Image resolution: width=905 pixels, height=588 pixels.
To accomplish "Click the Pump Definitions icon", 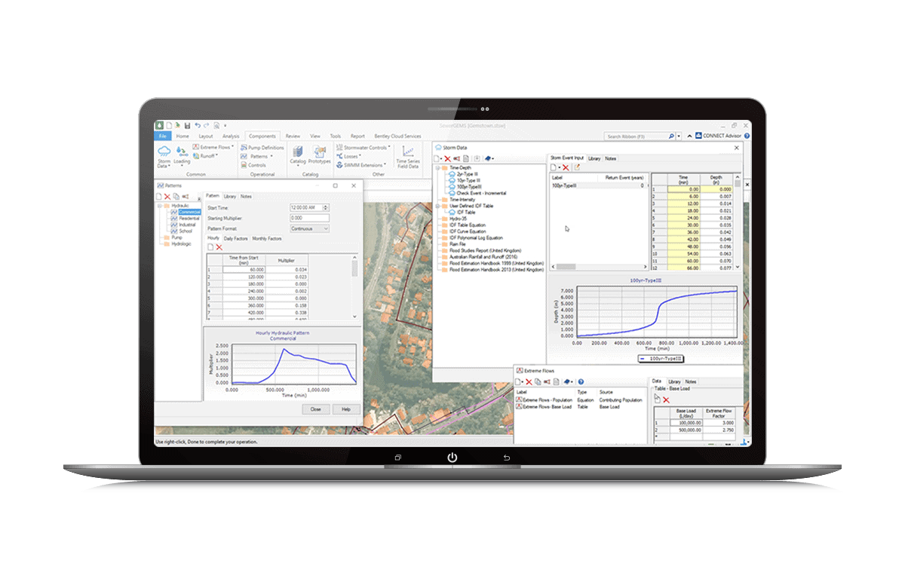I will (x=265, y=146).
